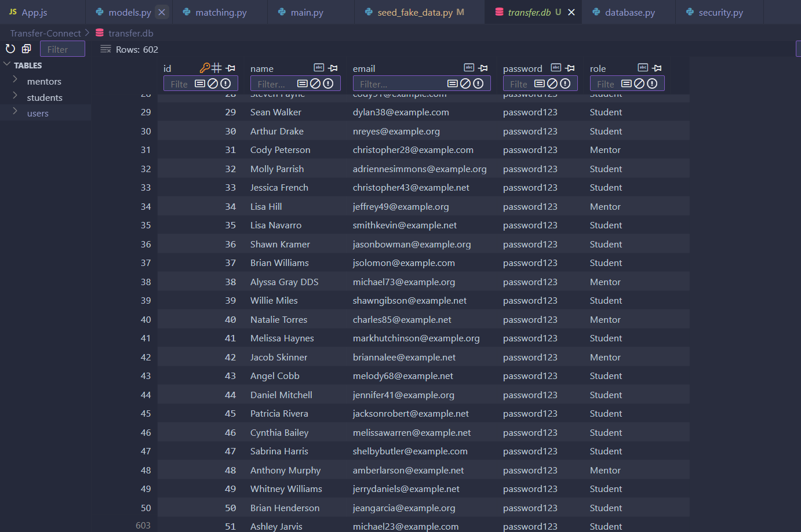Toggle pin on the name column

point(333,68)
